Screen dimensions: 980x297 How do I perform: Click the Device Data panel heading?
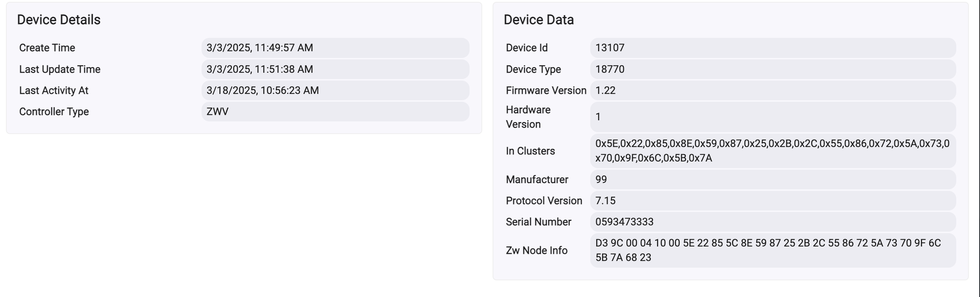[x=539, y=20]
